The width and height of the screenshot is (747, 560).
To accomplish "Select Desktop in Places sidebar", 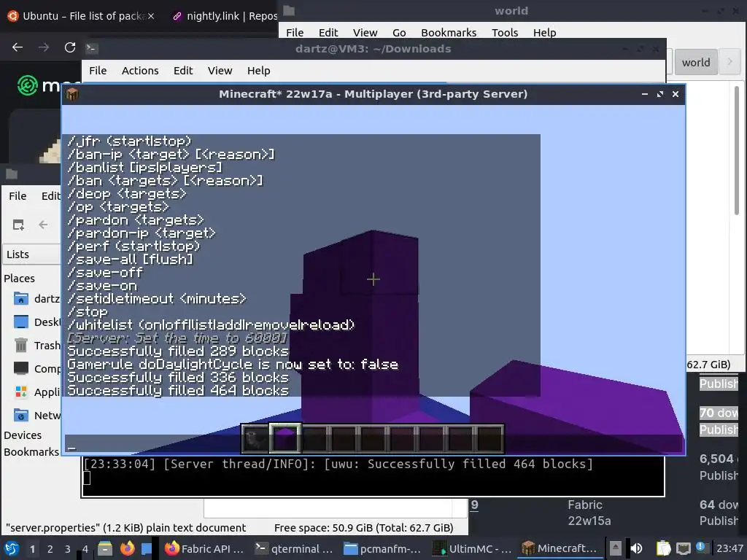I will tap(37, 322).
